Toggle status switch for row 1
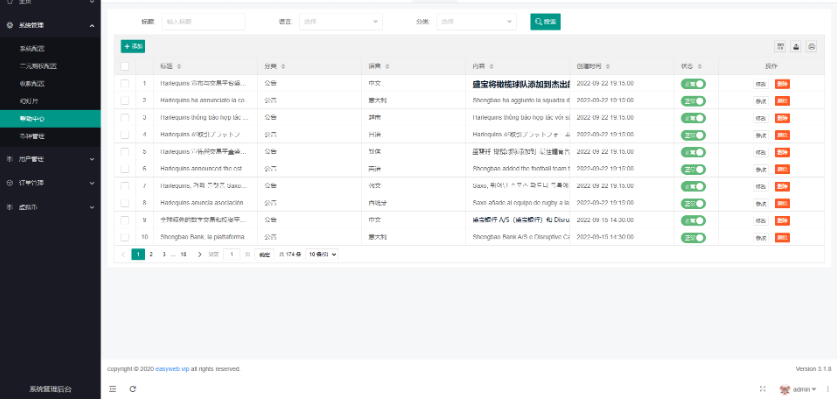This screenshot has width=837, height=399. (693, 83)
